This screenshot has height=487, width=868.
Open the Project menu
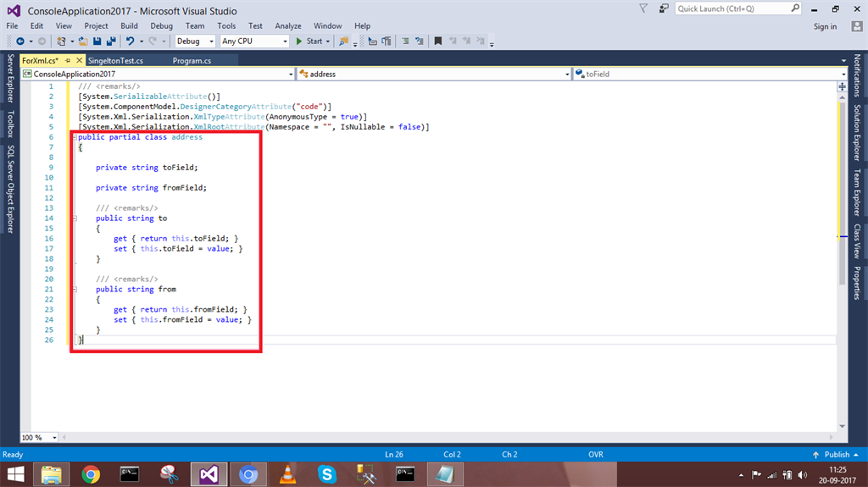coord(96,26)
